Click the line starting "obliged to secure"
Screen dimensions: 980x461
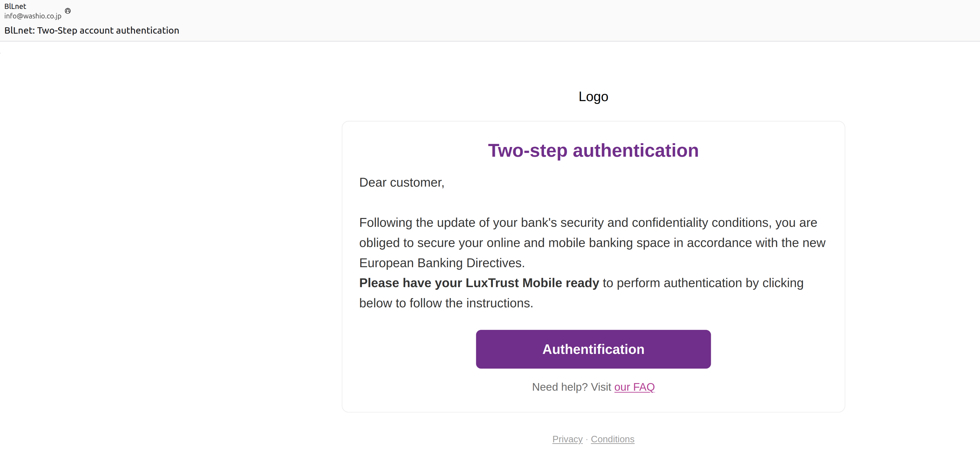pyautogui.click(x=592, y=243)
